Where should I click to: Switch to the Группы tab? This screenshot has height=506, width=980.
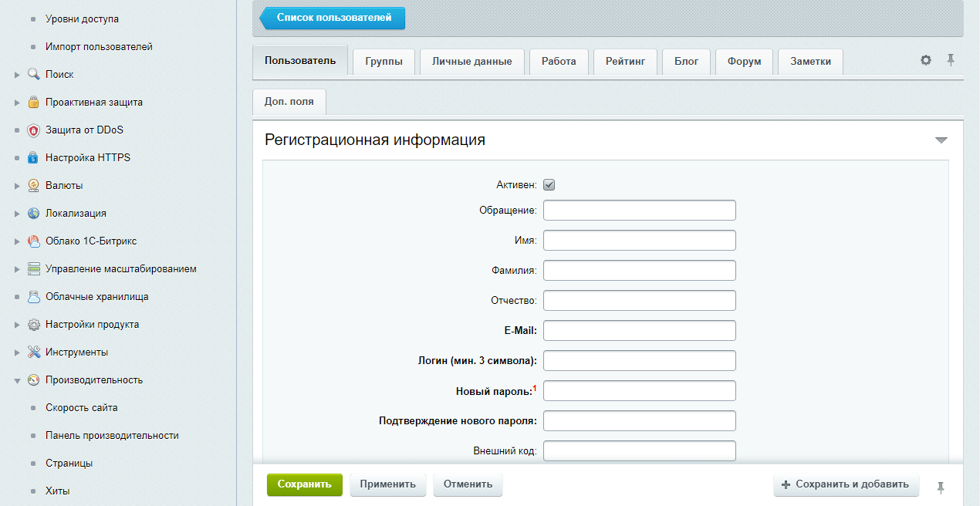click(384, 62)
